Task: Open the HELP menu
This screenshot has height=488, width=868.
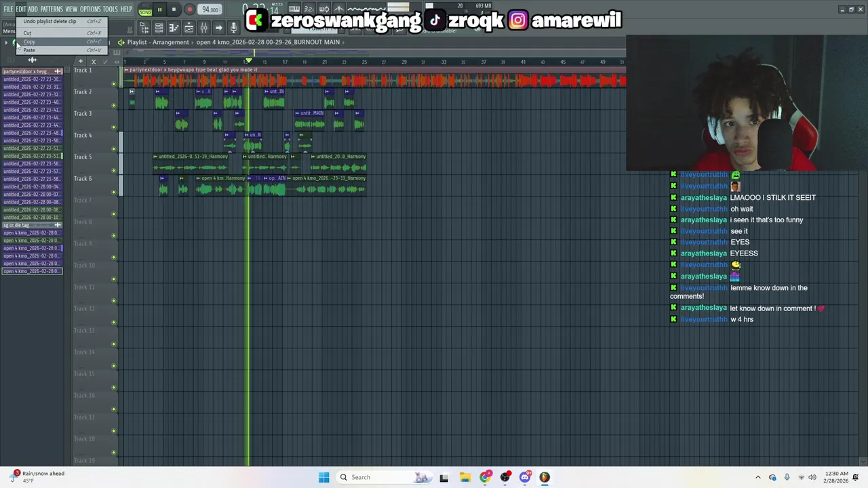Action: pos(126,9)
